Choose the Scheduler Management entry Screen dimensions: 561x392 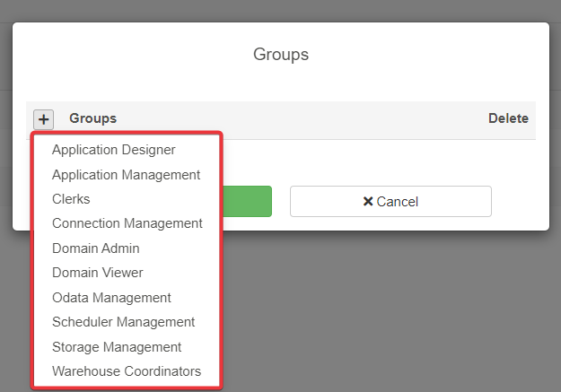click(x=123, y=322)
